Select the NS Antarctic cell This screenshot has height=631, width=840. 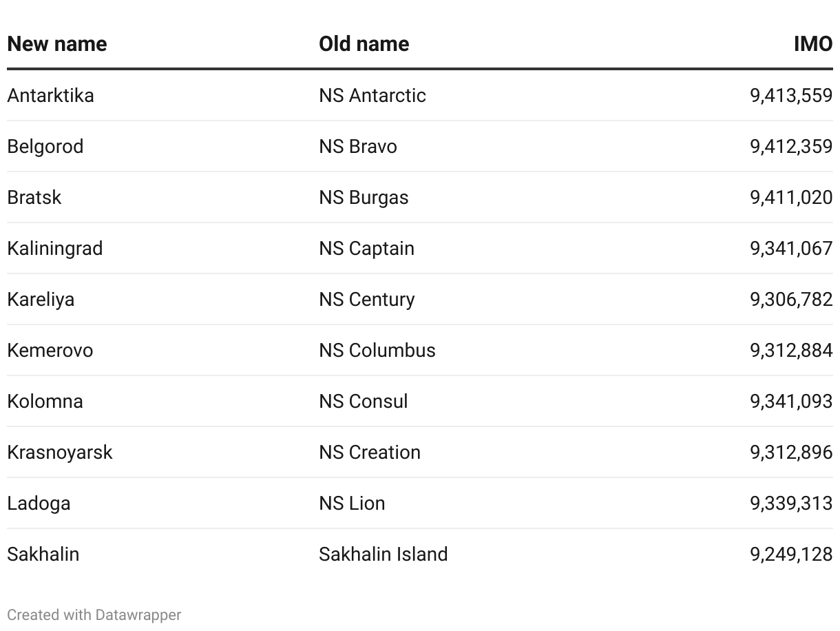[x=372, y=95]
